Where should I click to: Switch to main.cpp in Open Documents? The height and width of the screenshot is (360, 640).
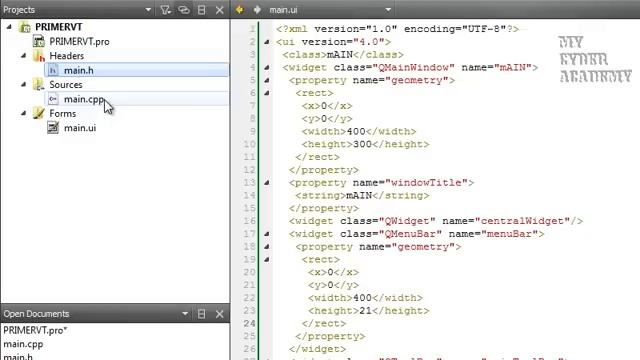23,344
